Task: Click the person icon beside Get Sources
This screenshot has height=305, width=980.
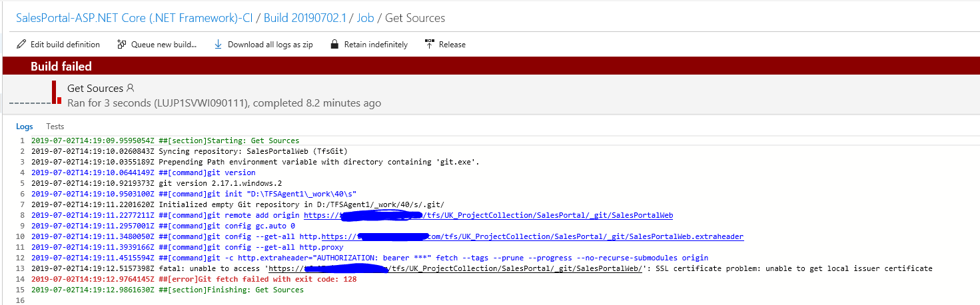Action: [131, 88]
